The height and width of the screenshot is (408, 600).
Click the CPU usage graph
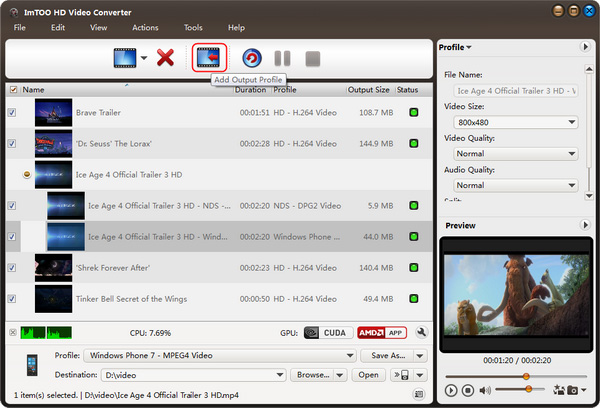46,333
